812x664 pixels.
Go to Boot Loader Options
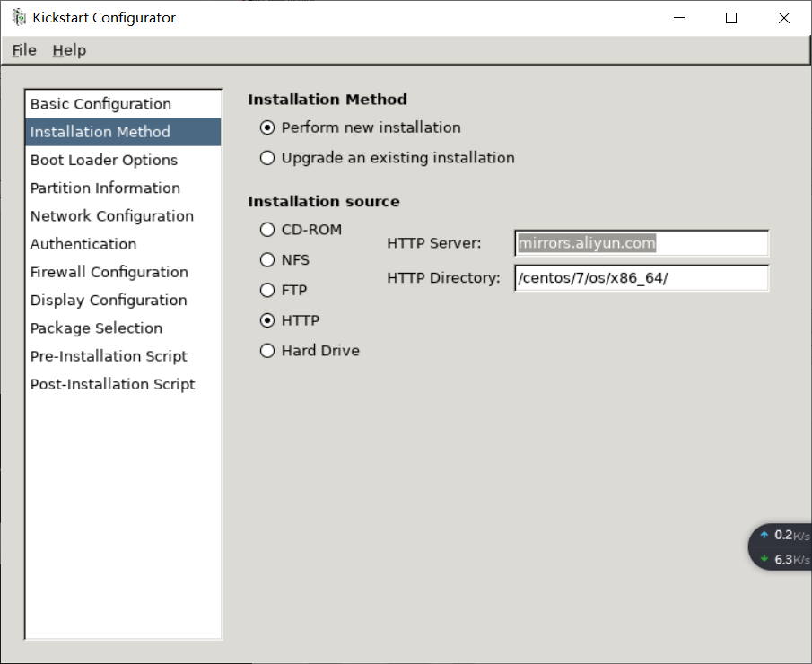tap(104, 160)
